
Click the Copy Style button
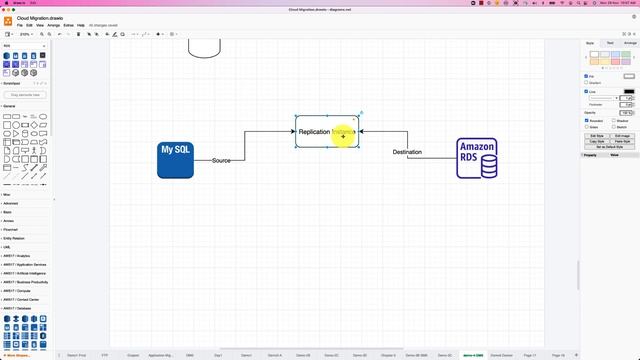click(597, 141)
